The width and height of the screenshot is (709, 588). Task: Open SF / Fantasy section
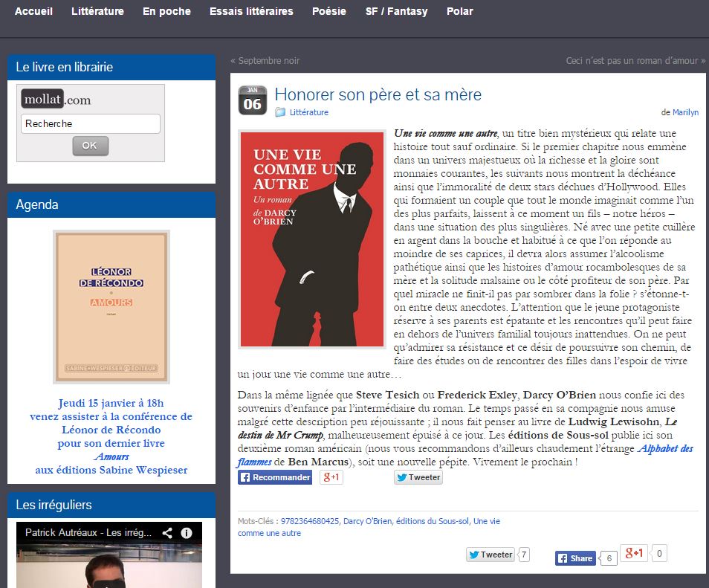point(397,11)
